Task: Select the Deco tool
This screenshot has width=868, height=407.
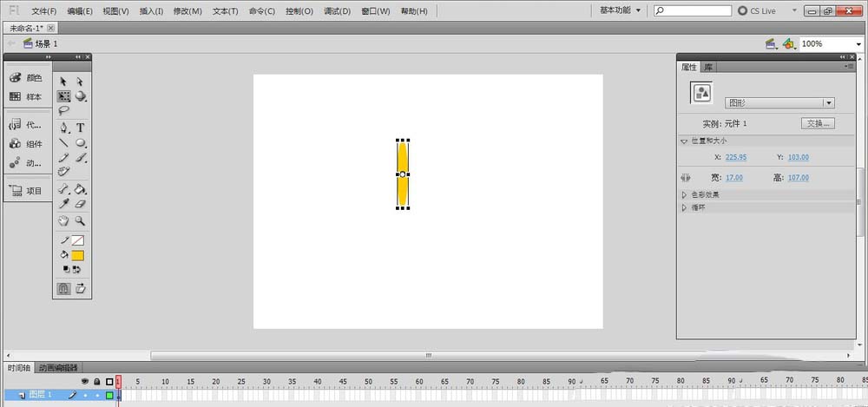Action: [63, 172]
